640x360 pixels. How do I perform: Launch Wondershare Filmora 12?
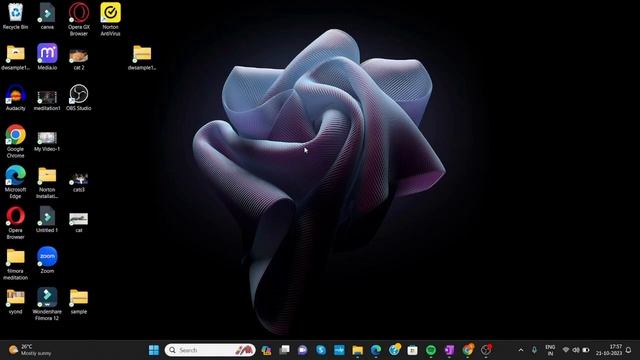[x=47, y=304]
